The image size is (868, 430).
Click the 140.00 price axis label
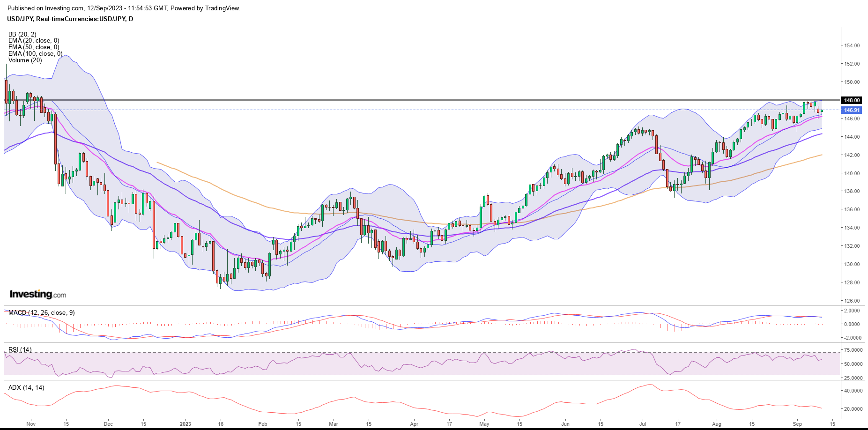pos(852,173)
